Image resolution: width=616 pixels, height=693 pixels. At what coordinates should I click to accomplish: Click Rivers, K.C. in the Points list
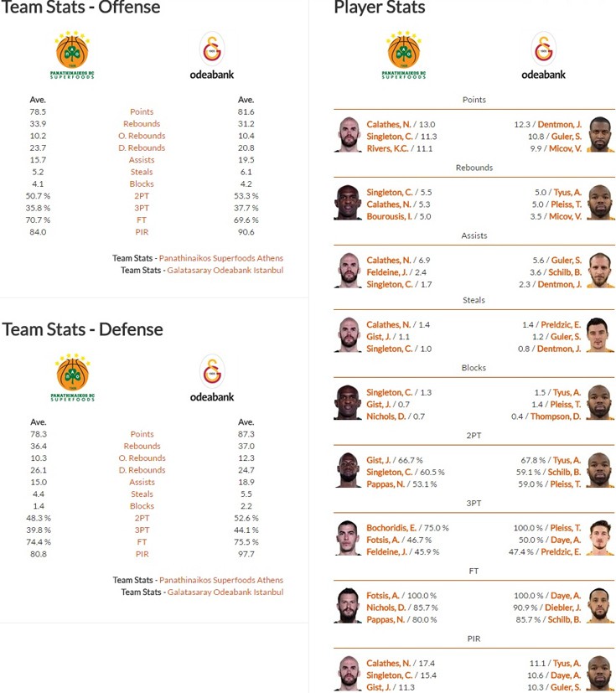[x=388, y=148]
